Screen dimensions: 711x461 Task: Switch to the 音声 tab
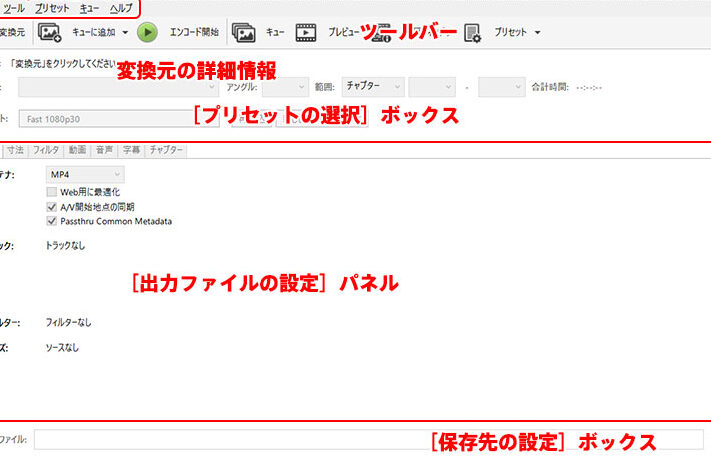point(104,150)
